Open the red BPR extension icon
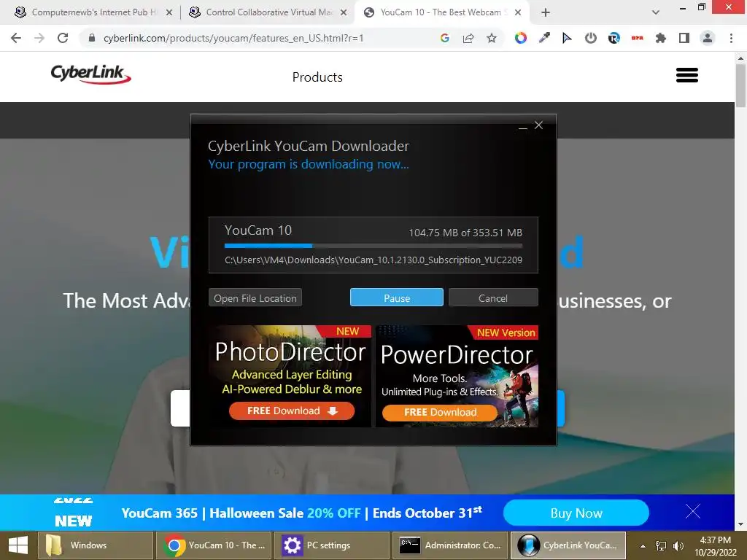 click(638, 38)
